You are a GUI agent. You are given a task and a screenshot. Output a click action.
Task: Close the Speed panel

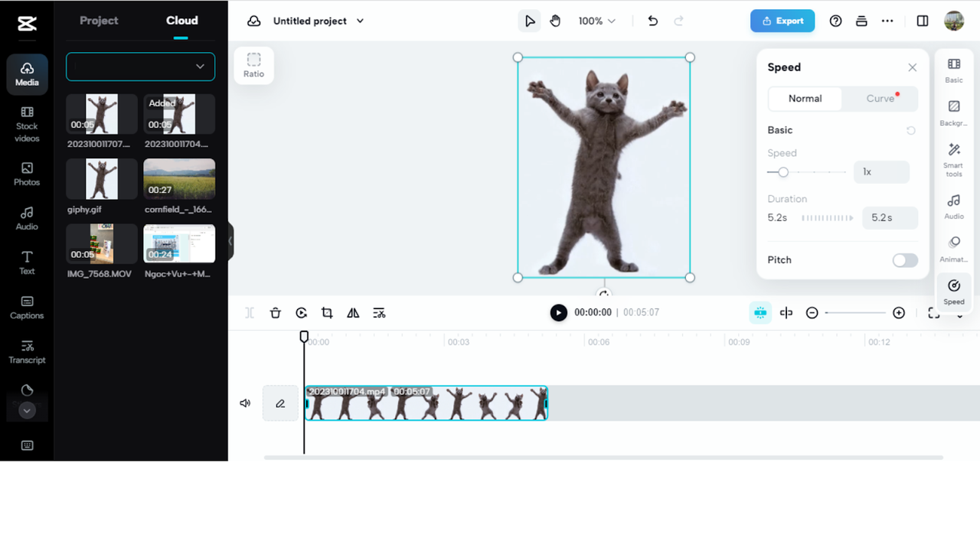pos(913,67)
